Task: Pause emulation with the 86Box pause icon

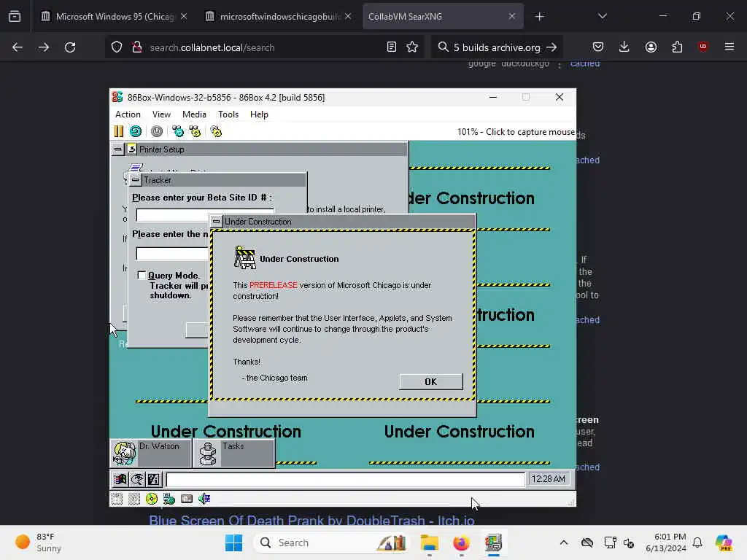Action: click(x=119, y=131)
